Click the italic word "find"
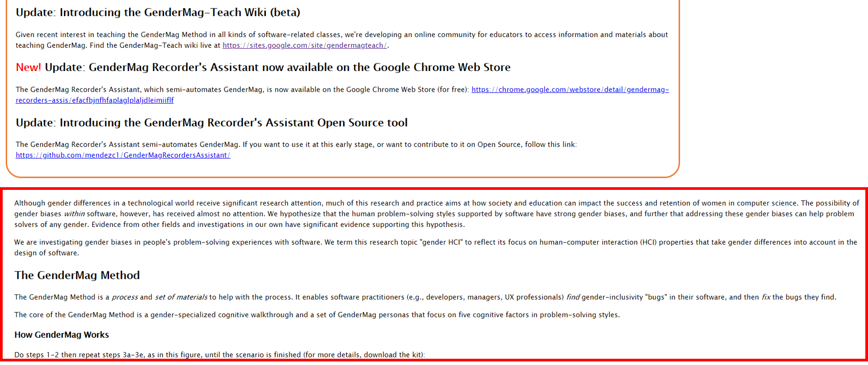This screenshot has height=365, width=868. coord(573,298)
